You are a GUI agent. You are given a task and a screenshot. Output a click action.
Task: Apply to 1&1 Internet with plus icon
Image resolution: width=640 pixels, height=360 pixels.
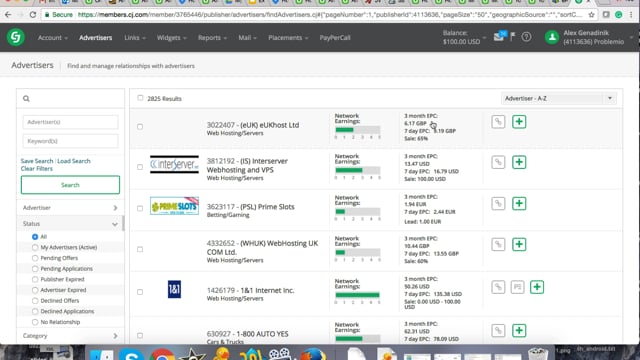[537, 287]
